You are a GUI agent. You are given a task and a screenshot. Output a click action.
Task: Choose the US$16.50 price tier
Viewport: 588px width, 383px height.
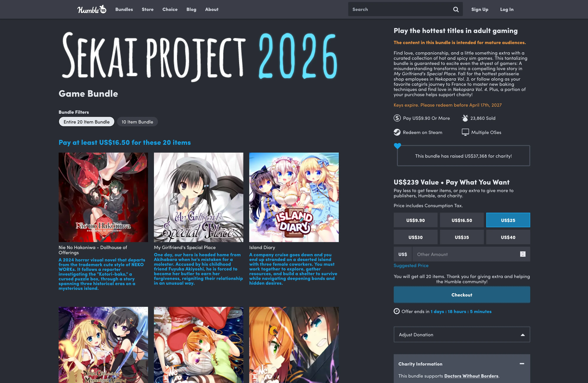pyautogui.click(x=462, y=220)
